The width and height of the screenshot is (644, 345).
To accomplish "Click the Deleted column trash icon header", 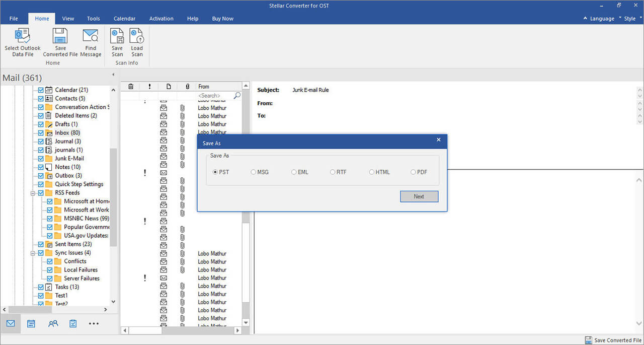I will tap(131, 87).
